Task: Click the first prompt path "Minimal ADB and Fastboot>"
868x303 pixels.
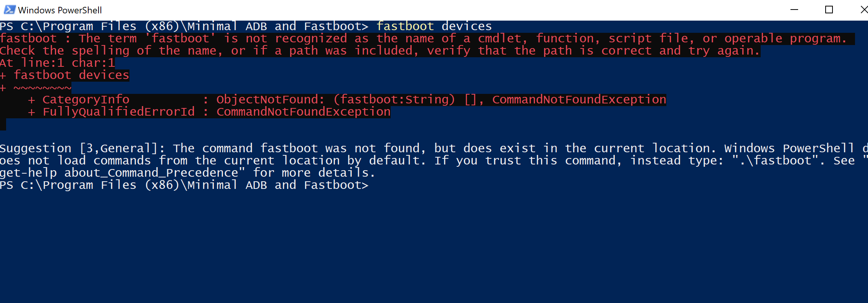Action: coord(278,26)
